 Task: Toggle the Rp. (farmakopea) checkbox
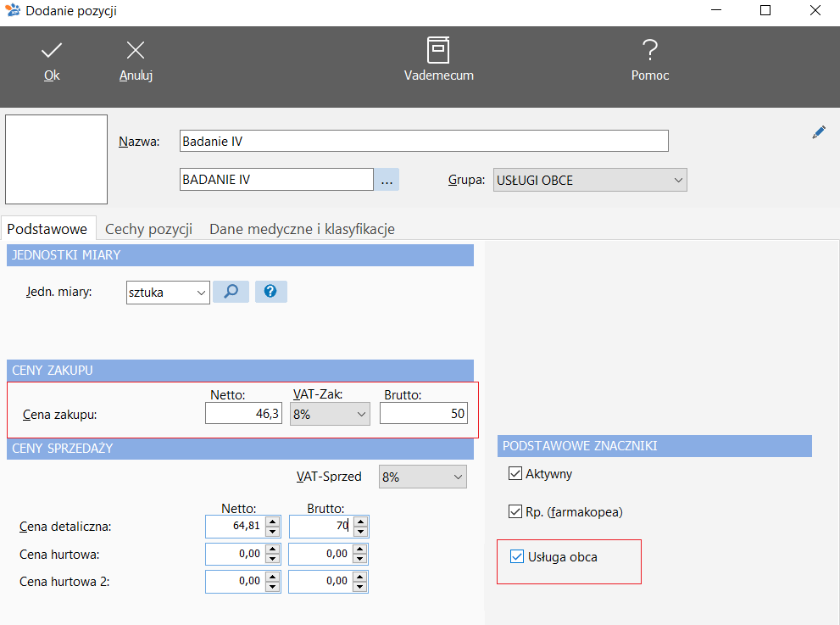pos(515,511)
